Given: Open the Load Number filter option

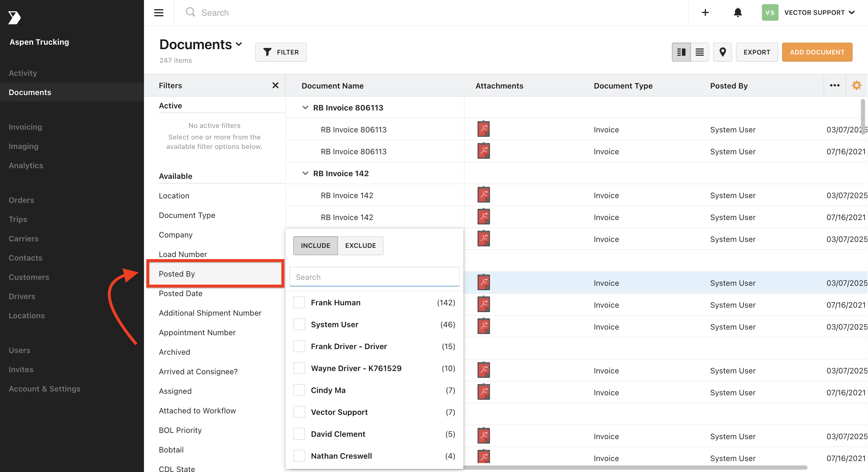Looking at the screenshot, I should pyautogui.click(x=182, y=254).
